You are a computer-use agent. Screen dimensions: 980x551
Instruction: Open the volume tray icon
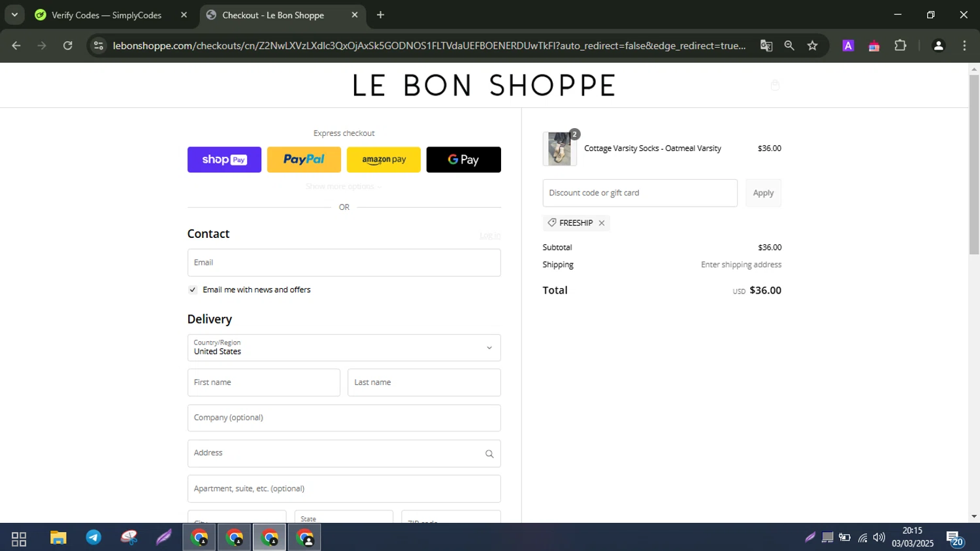[x=879, y=538]
